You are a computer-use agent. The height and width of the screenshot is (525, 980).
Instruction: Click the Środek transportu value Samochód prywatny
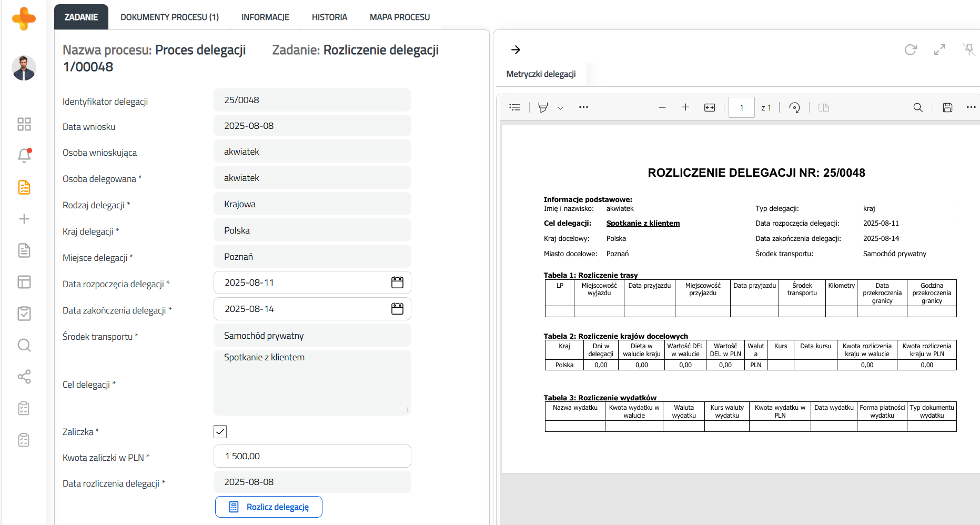pyautogui.click(x=312, y=336)
